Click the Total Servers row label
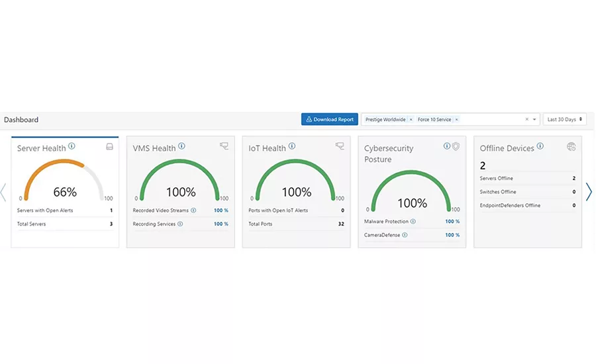596x364 pixels. pos(32,224)
